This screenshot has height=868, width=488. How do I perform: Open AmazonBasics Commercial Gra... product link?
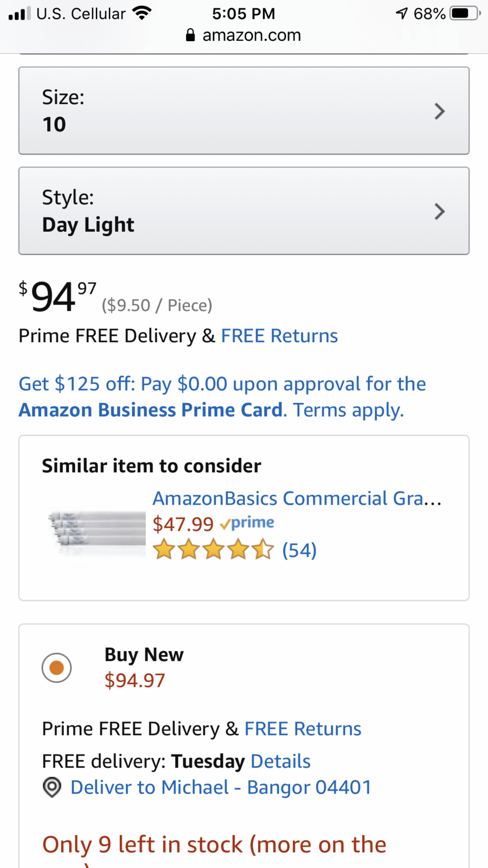297,498
